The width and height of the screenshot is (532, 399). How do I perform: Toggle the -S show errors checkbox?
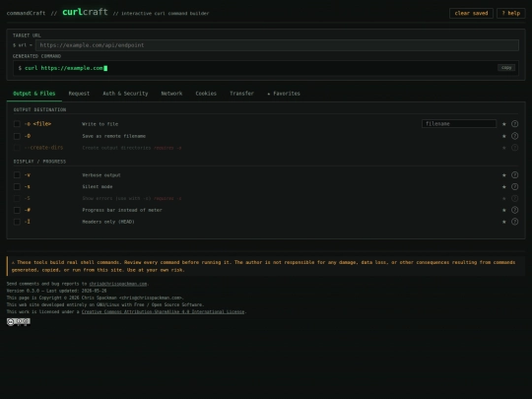[x=17, y=198]
